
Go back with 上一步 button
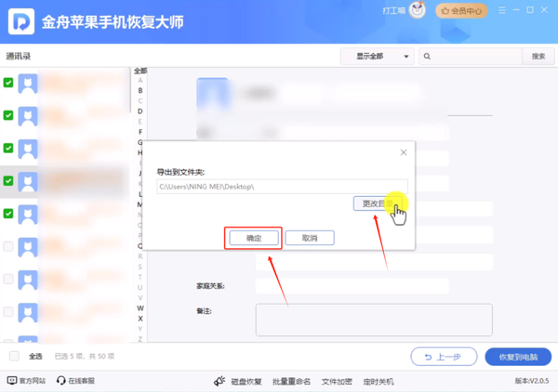444,357
